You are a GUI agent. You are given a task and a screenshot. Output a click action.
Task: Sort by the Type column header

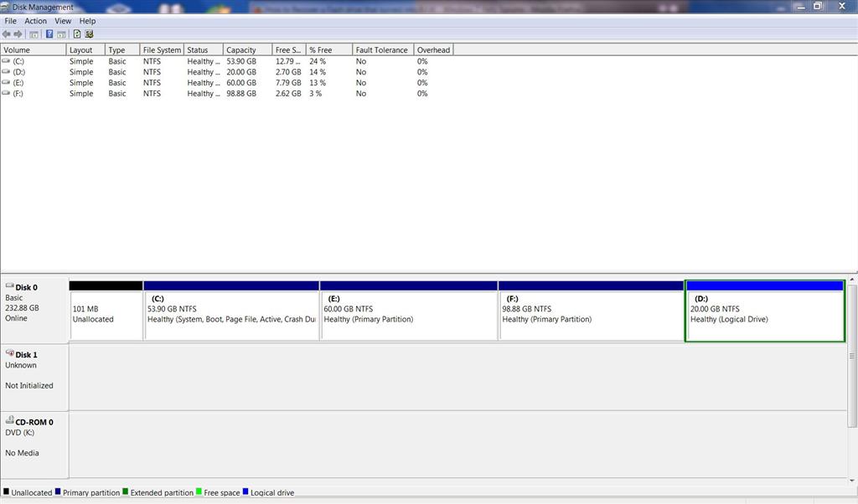(x=122, y=49)
